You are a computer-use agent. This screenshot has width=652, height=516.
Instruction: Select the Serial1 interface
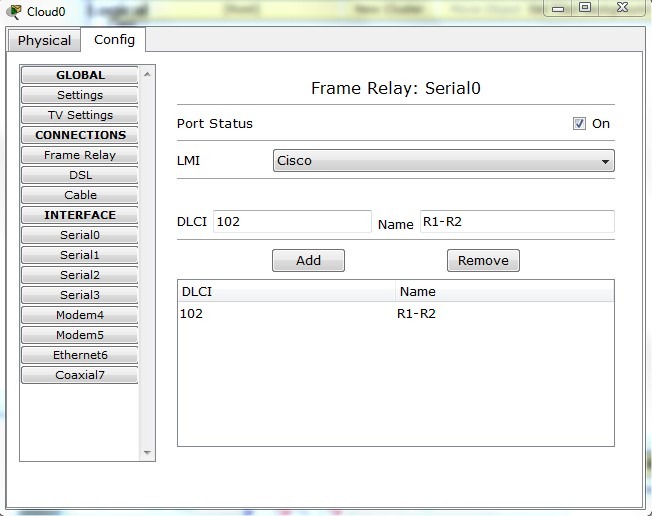(x=80, y=254)
